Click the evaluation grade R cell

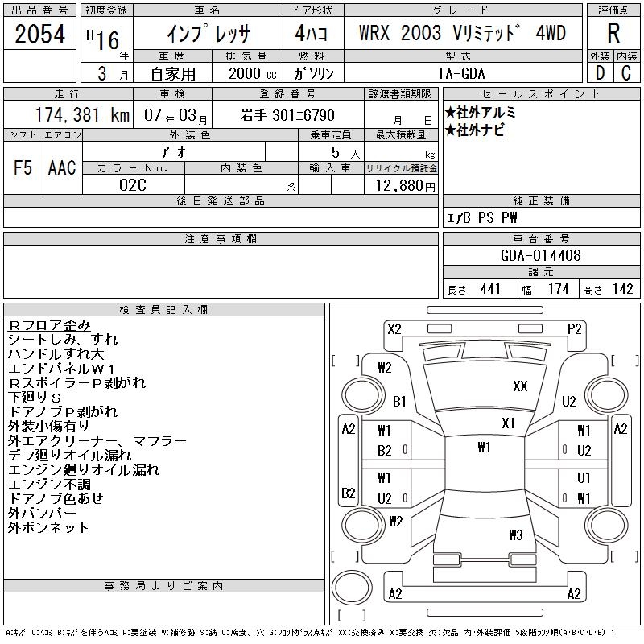[613, 33]
